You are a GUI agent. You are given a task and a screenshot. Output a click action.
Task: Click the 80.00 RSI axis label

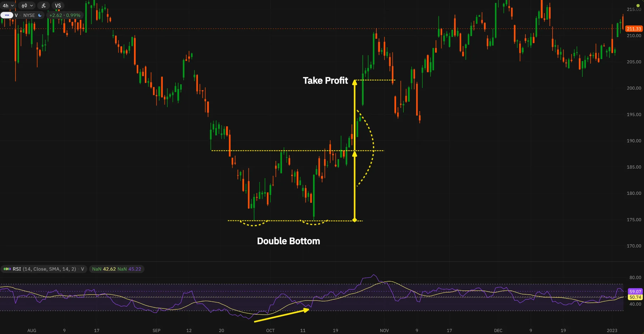(635, 277)
